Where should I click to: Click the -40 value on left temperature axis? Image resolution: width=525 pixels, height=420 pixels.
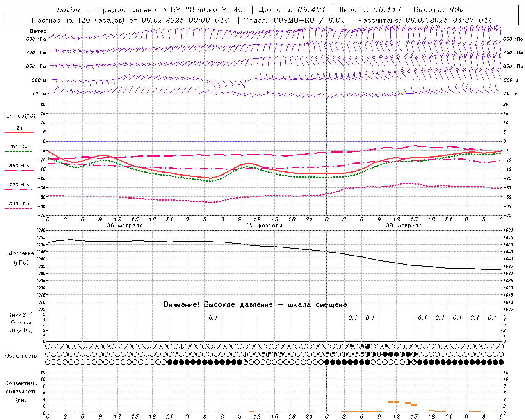[42, 215]
